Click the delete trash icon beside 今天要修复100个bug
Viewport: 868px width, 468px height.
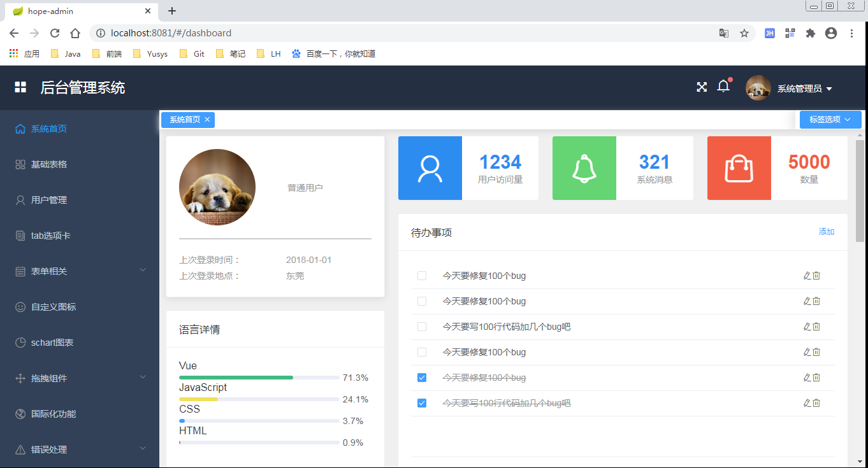pos(816,275)
